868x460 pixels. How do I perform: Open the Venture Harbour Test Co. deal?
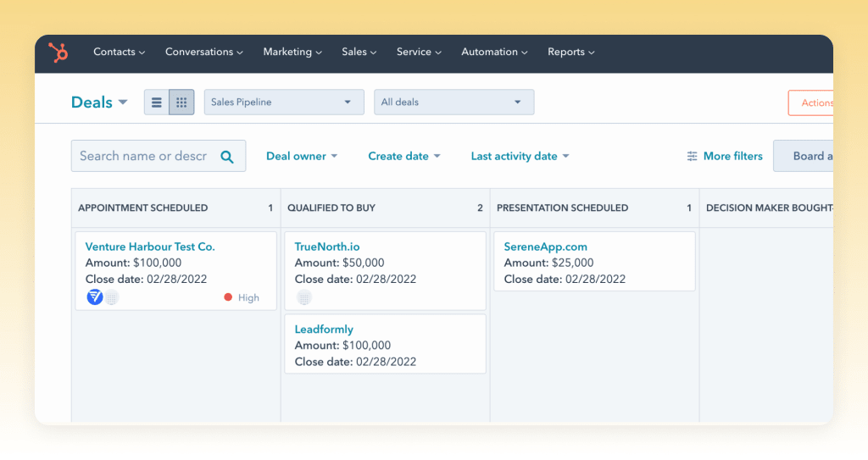[150, 247]
